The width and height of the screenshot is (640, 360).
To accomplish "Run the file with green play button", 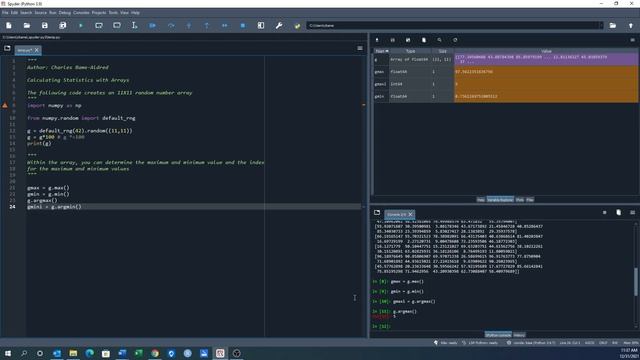I will 81,25.
